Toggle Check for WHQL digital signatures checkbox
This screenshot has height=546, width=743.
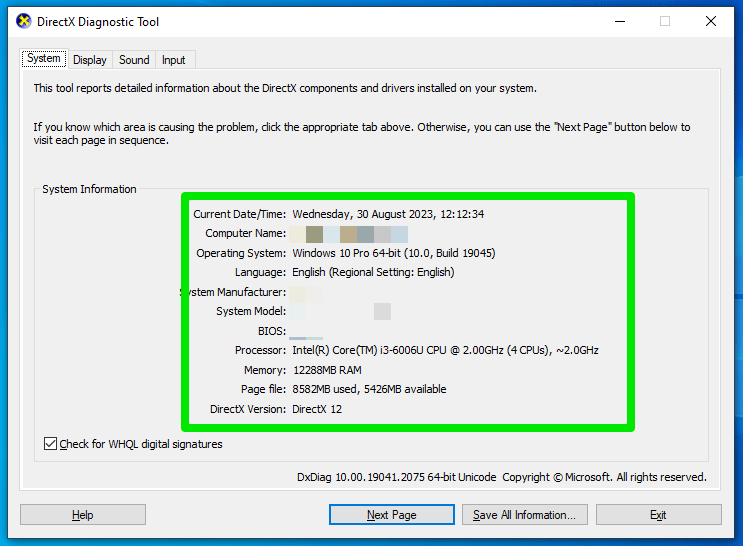click(50, 444)
